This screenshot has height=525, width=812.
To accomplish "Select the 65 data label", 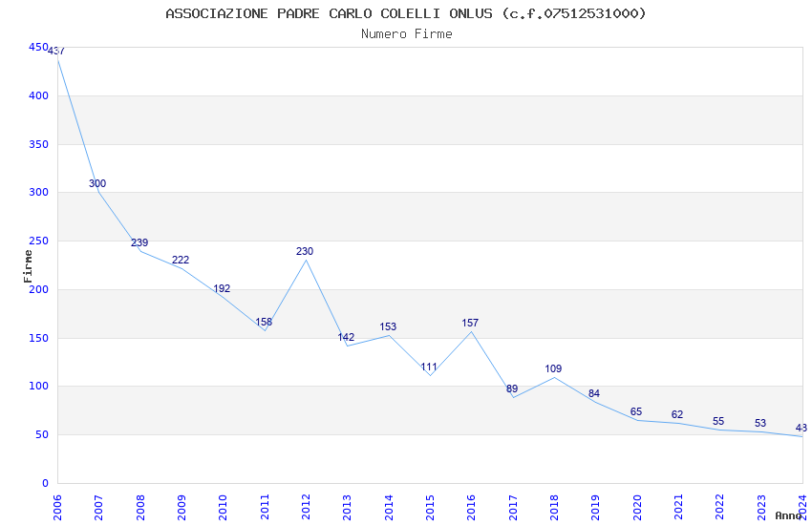I will coord(636,411).
